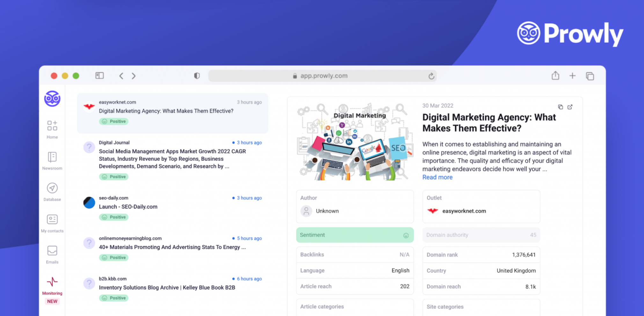Click the unread blue dot on seo-daily.com mention
Screen dimensions: 644x316
[233, 198]
